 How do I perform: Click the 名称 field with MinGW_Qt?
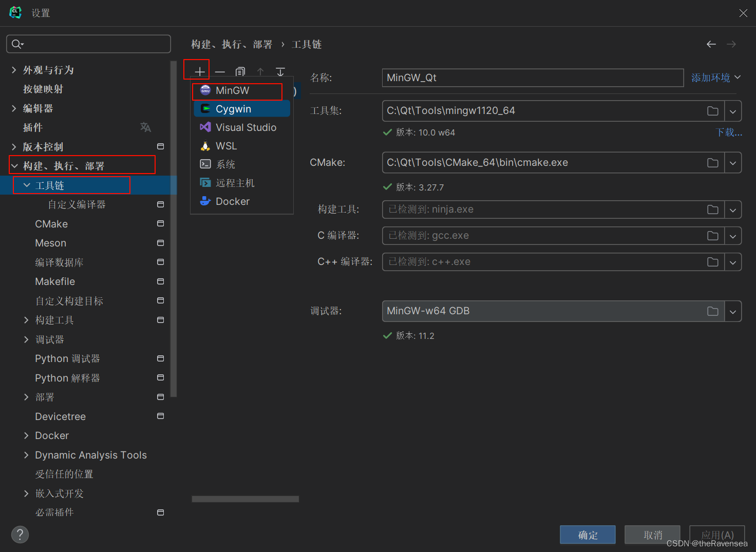(x=533, y=78)
